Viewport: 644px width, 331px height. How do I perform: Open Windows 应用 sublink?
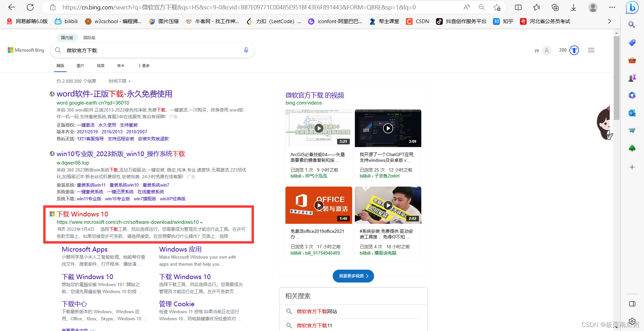click(180, 249)
